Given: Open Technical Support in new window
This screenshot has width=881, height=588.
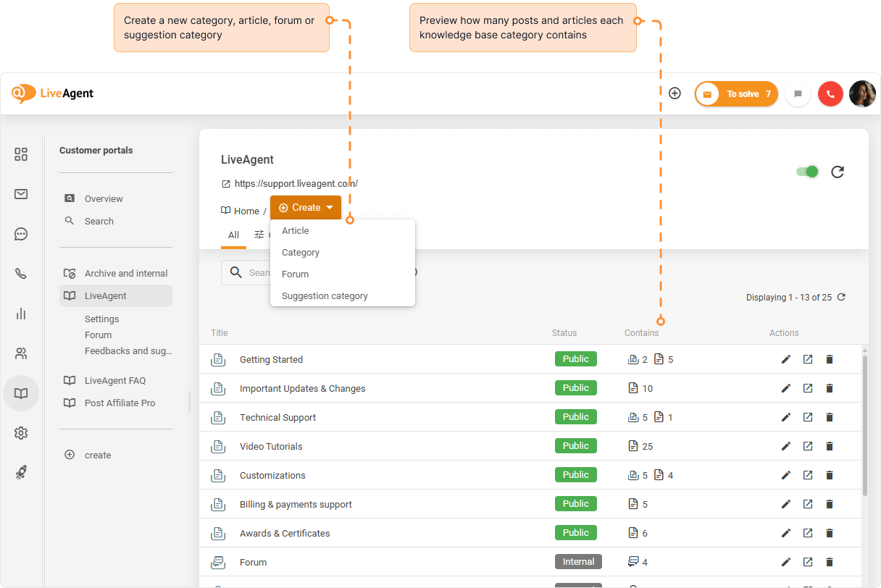Looking at the screenshot, I should click(x=808, y=418).
